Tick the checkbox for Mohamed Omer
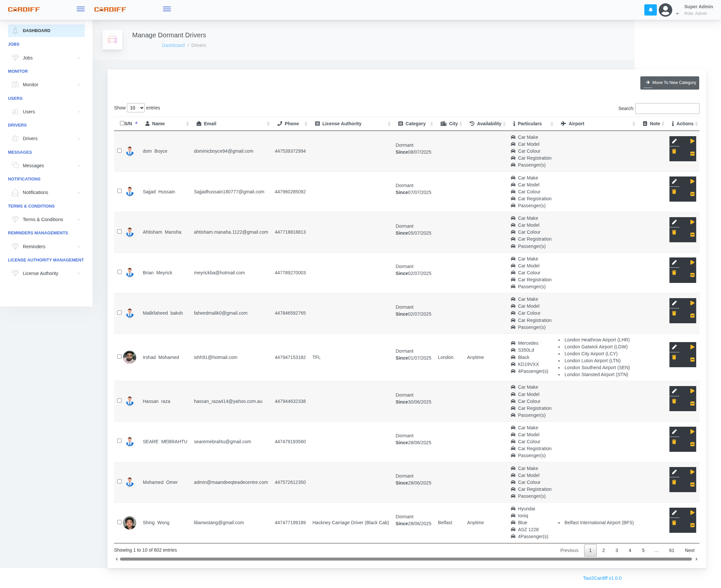 [119, 481]
